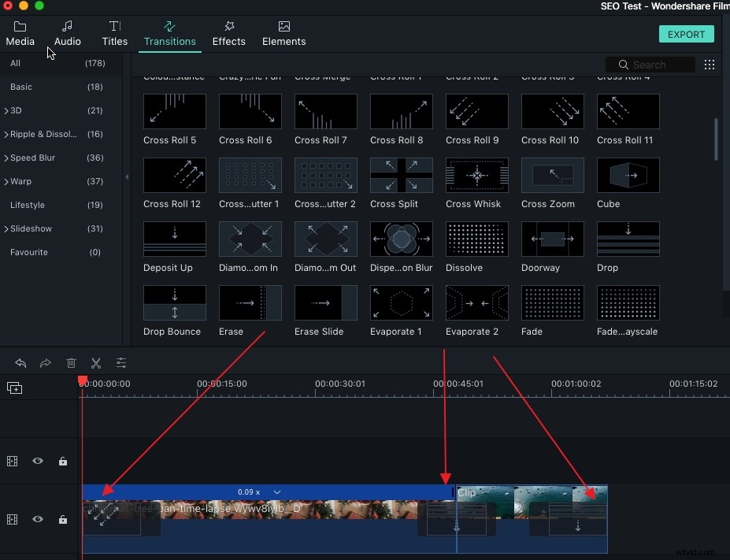Lock the second video track
The height and width of the screenshot is (560, 730).
point(62,520)
